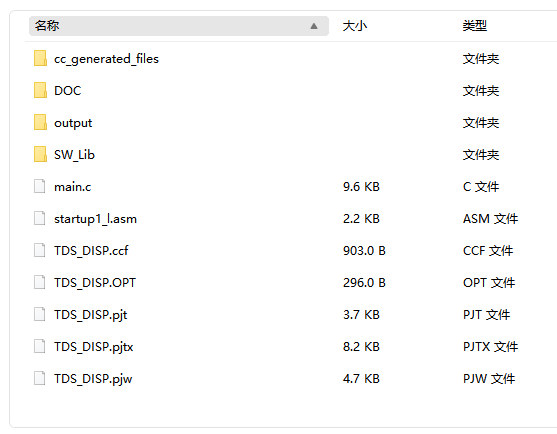This screenshot has height=434, width=557.
Task: Click the TDS_DISP.ccf file icon
Action: [39, 250]
